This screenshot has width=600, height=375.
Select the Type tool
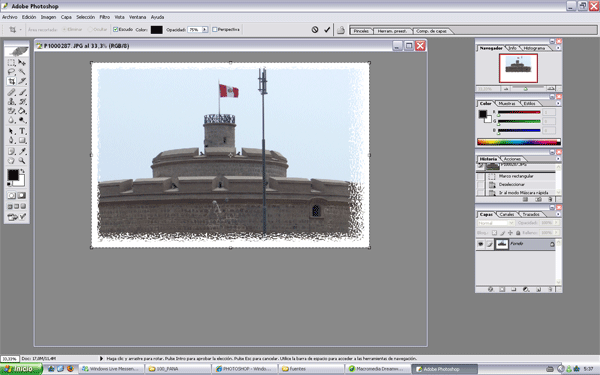click(22, 131)
